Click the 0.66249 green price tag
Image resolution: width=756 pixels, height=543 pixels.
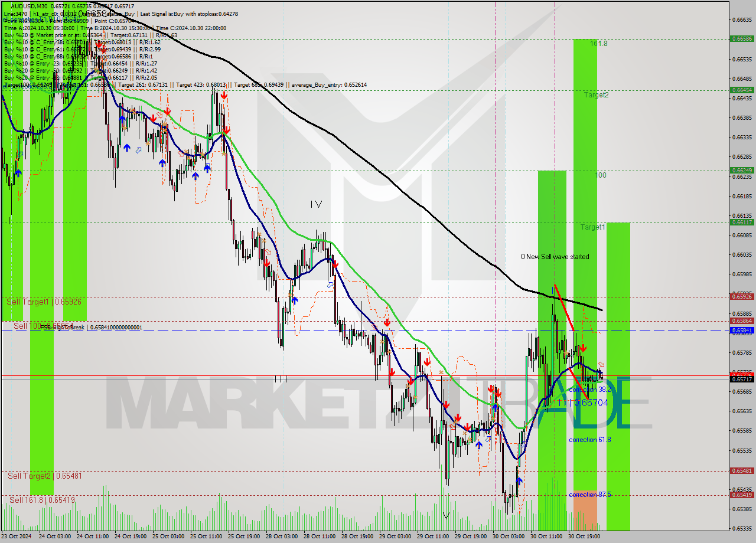coord(742,170)
